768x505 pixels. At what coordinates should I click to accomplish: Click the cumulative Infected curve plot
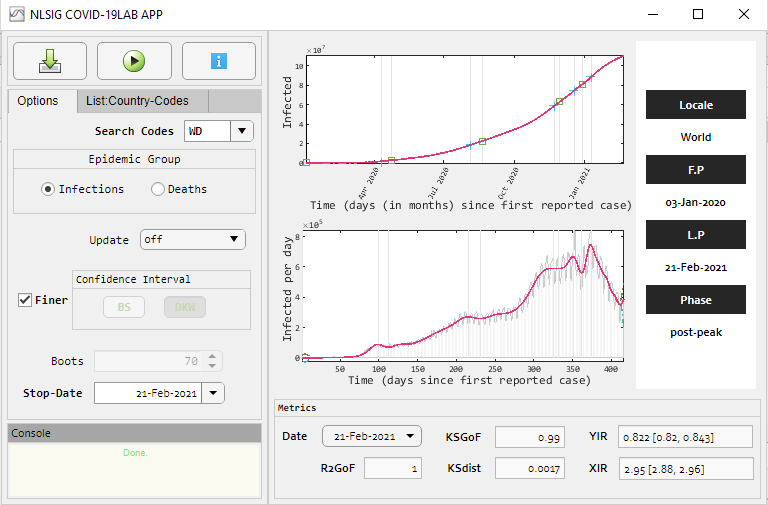464,109
